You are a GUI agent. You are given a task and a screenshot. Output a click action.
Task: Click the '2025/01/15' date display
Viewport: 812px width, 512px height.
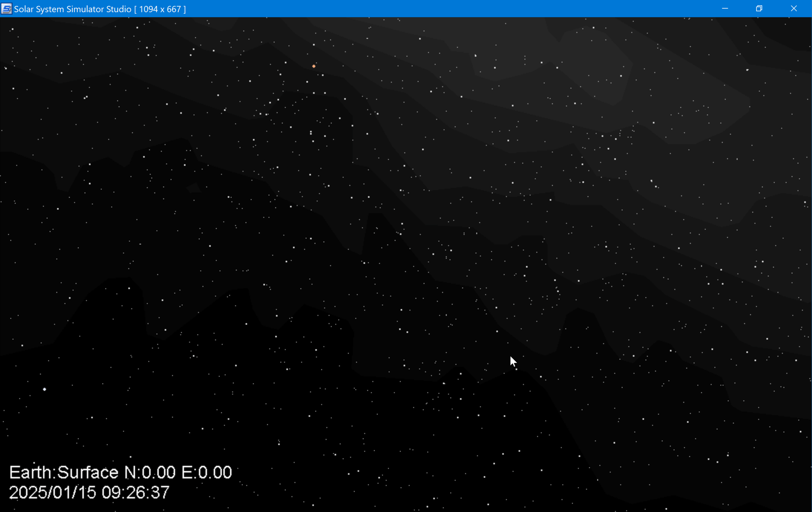[52, 493]
